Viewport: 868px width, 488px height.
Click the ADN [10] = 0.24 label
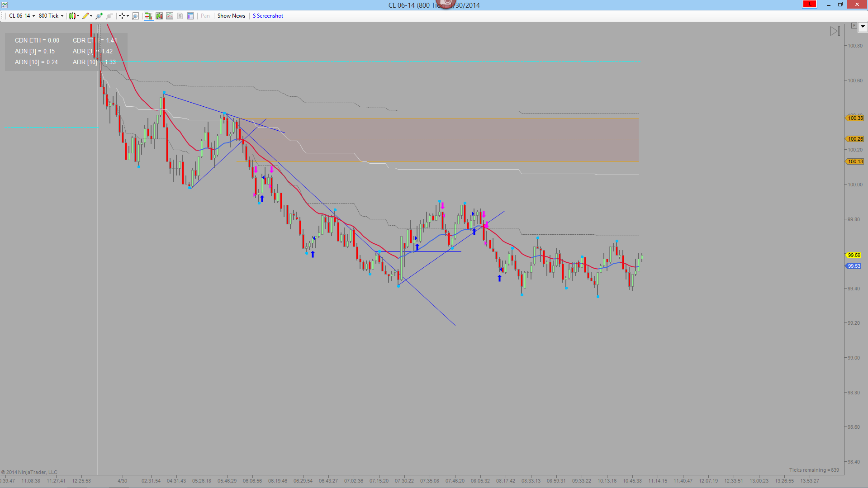point(36,62)
